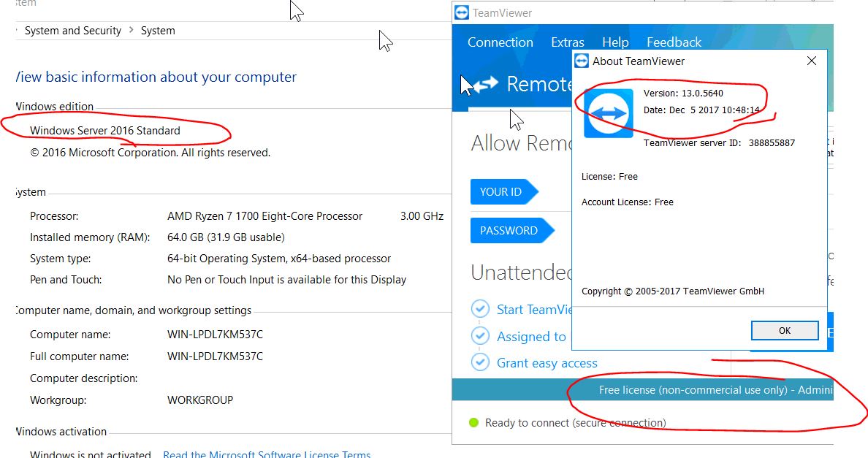
Task: Close the About TeamViewer dialog
Action: tap(812, 61)
